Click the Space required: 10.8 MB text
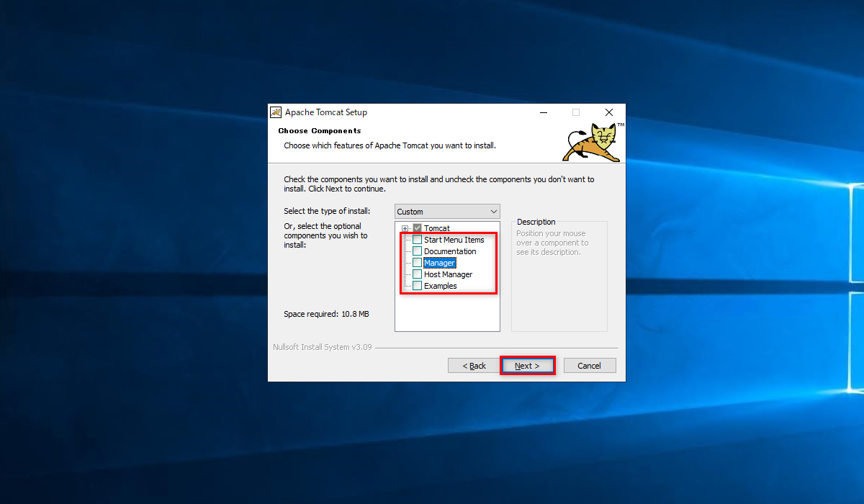 (326, 314)
